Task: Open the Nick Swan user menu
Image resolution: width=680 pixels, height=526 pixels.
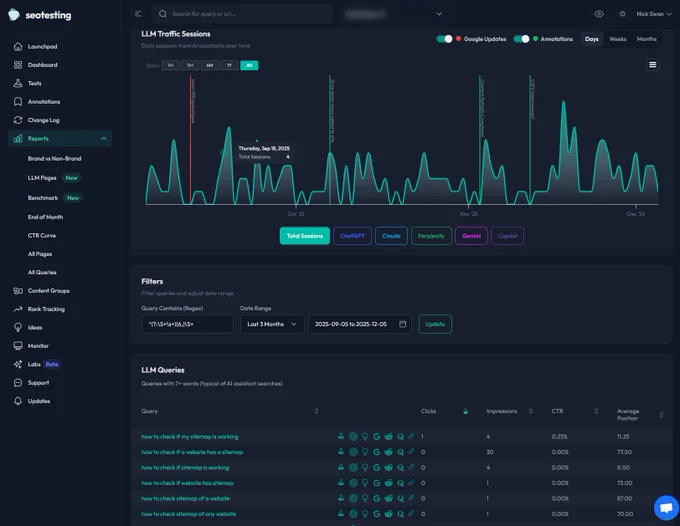Action: pos(654,14)
